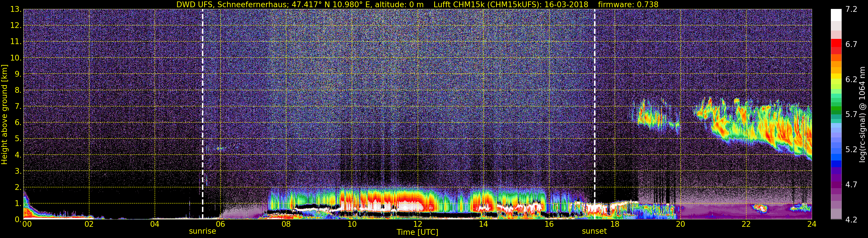Click height axis tick label '4.'
The height and width of the screenshot is (238, 868).
point(18,155)
